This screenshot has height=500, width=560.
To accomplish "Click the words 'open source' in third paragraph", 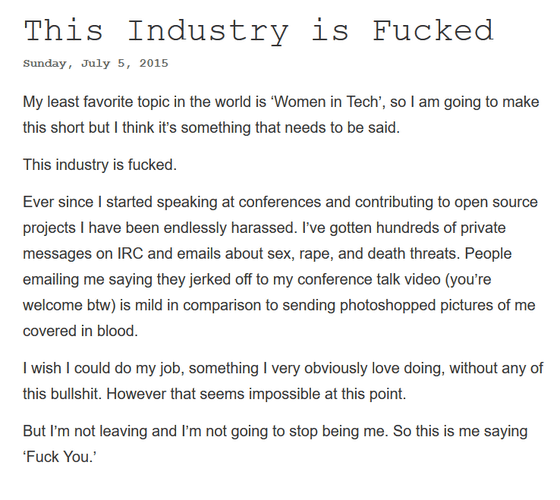I will [496, 202].
